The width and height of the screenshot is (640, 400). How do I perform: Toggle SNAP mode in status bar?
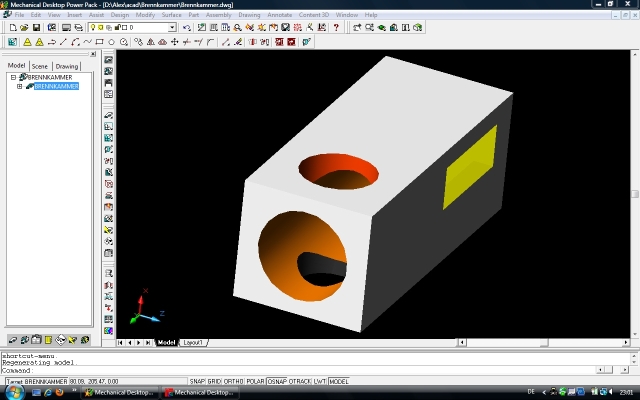[197, 381]
